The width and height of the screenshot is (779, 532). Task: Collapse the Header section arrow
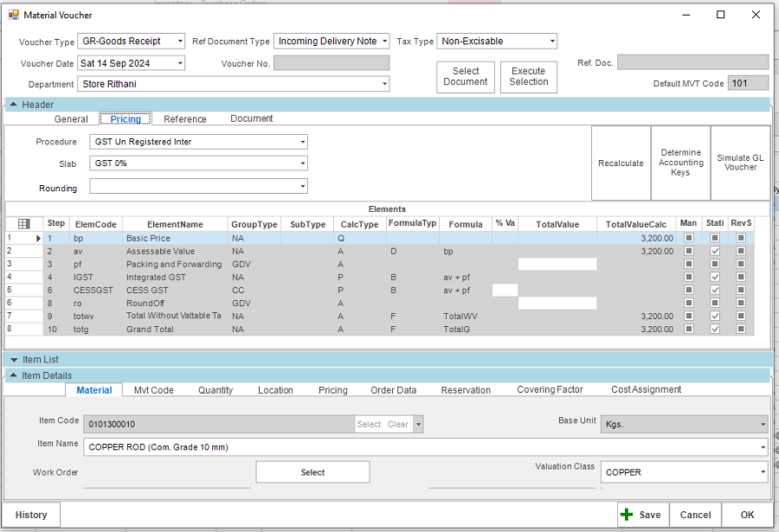13,105
